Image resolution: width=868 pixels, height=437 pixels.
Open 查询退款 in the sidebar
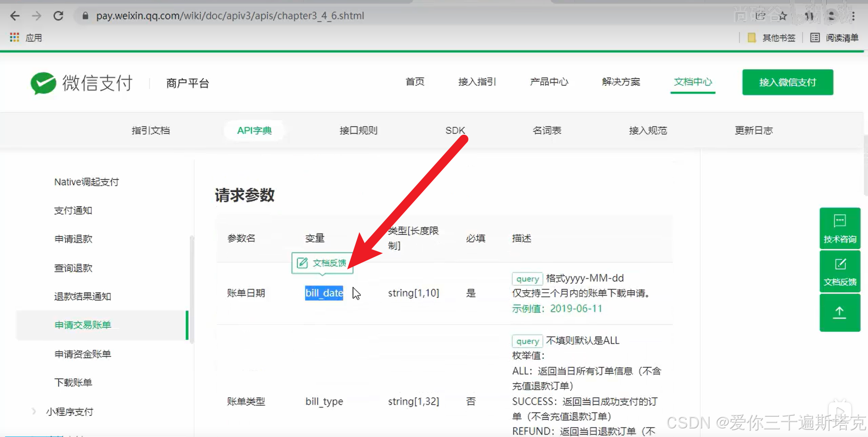tap(73, 268)
